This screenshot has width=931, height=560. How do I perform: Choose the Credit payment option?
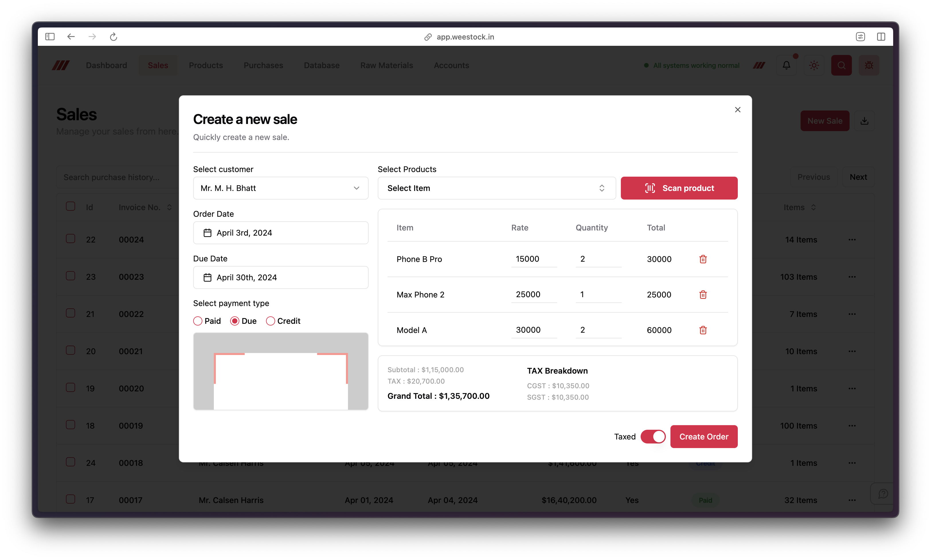(270, 321)
